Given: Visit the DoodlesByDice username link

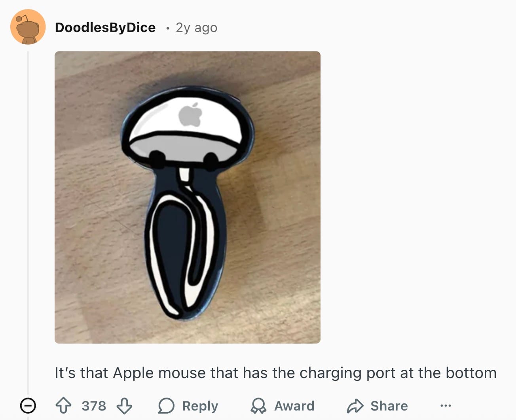Looking at the screenshot, I should [105, 27].
